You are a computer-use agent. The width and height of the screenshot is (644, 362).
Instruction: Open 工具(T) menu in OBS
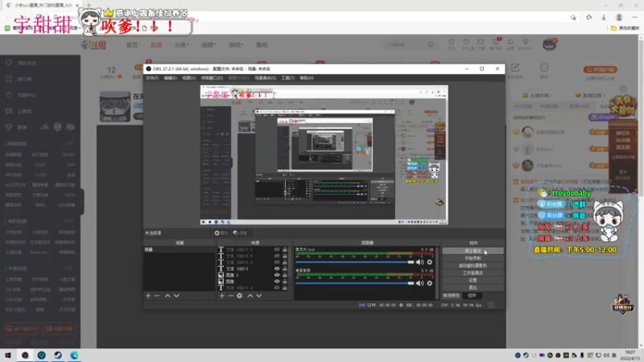(287, 78)
